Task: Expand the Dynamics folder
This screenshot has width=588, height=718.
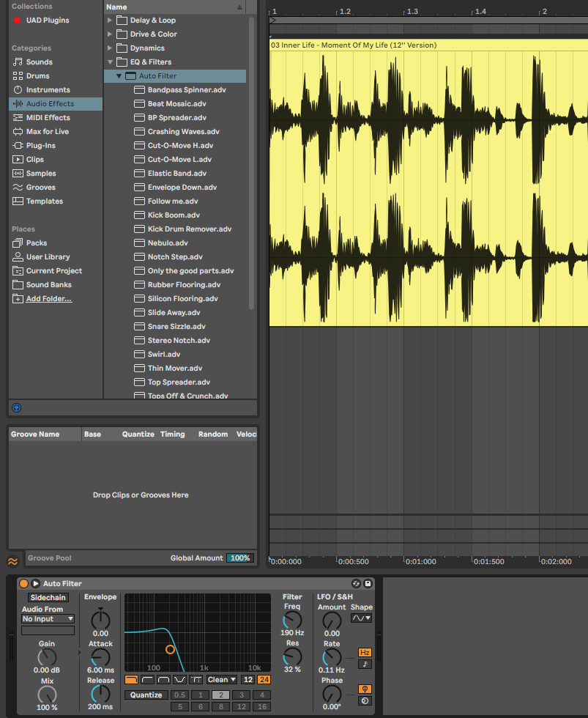Action: tap(109, 48)
